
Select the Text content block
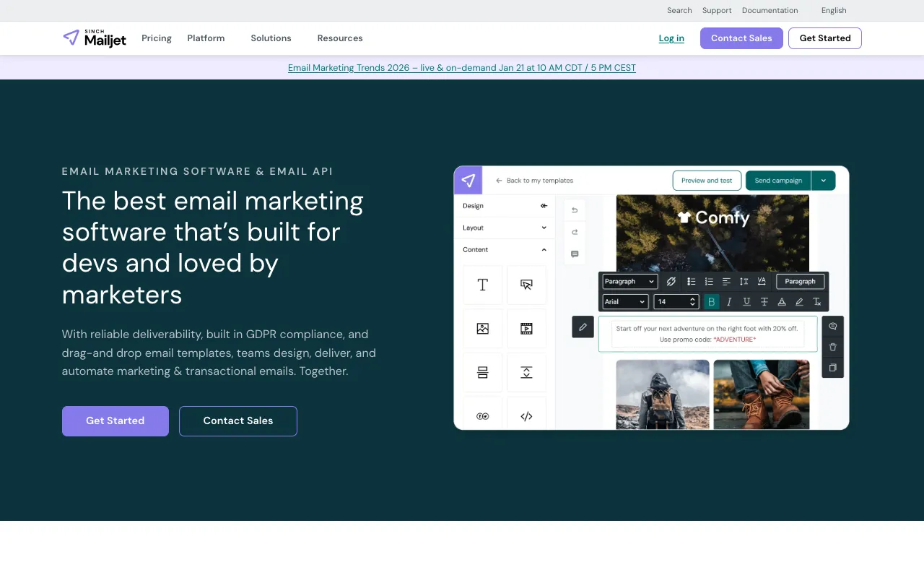[482, 285]
